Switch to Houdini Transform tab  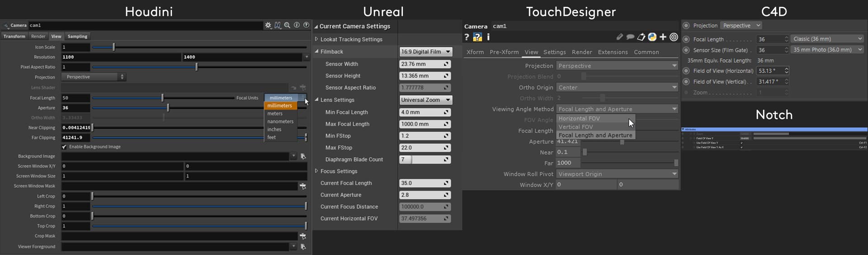click(14, 36)
